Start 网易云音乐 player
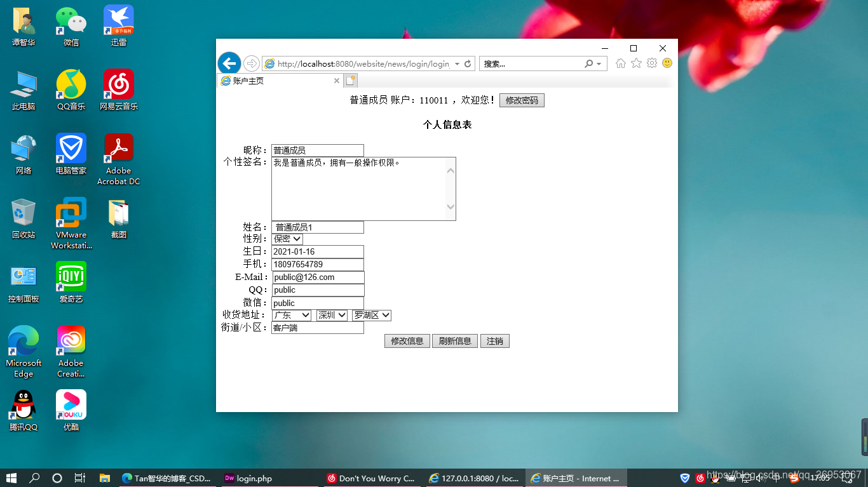 tap(118, 83)
